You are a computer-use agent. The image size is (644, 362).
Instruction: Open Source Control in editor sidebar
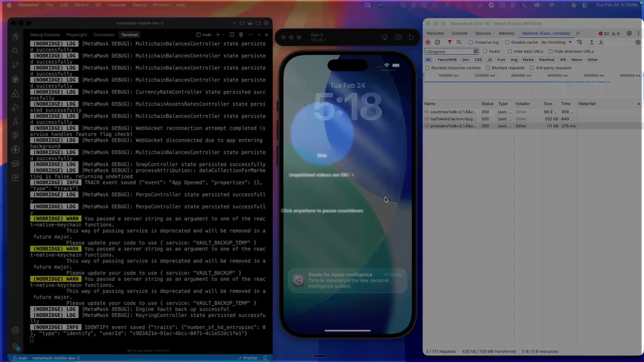point(15,65)
